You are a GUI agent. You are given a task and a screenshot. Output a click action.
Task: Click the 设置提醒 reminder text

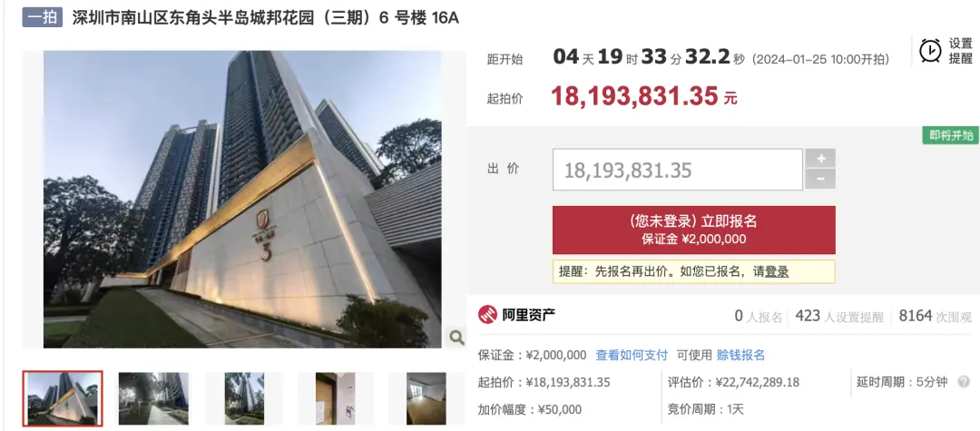click(961, 51)
